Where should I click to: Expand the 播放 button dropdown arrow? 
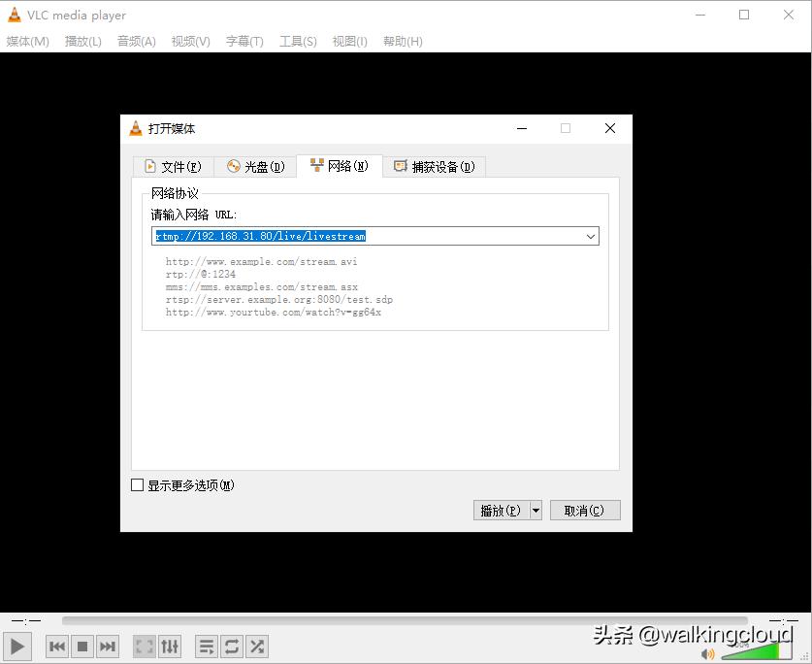[x=535, y=510]
